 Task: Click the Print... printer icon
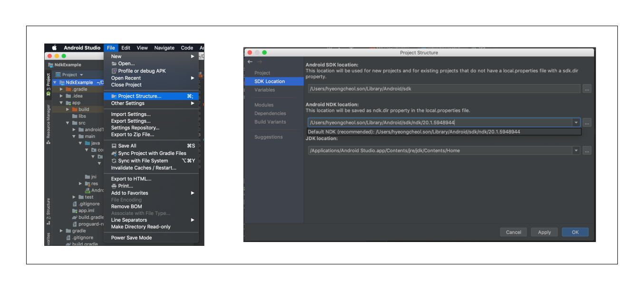pos(114,186)
